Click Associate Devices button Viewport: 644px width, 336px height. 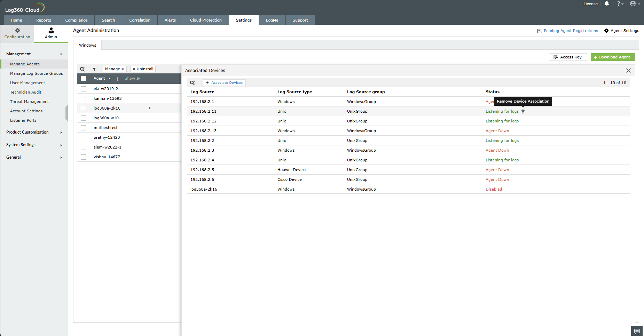coord(224,83)
